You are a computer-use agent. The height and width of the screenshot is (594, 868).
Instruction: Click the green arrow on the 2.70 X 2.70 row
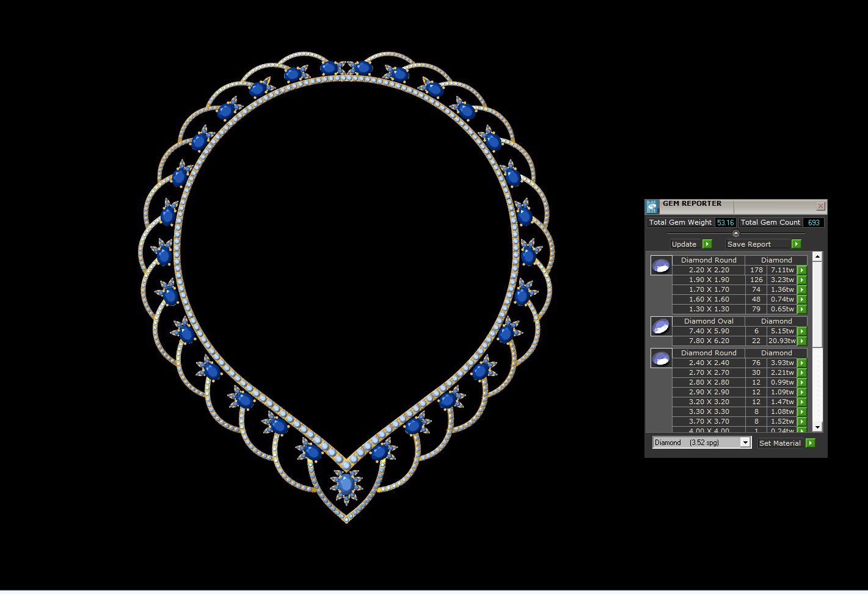802,372
